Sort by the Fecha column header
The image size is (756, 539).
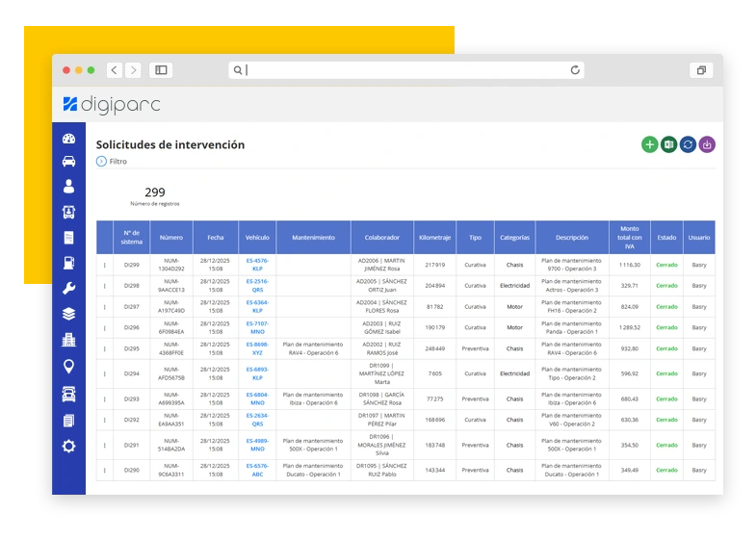[x=215, y=237]
